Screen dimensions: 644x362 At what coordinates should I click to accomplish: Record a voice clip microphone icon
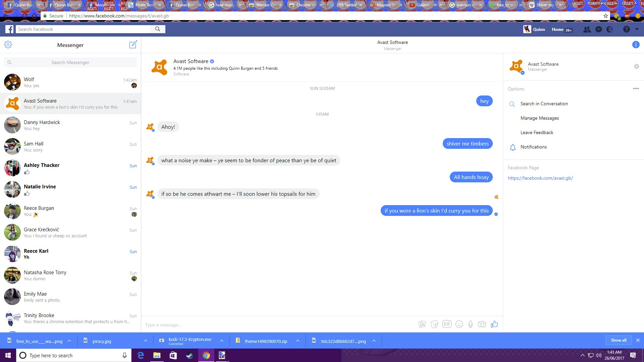coord(471,324)
